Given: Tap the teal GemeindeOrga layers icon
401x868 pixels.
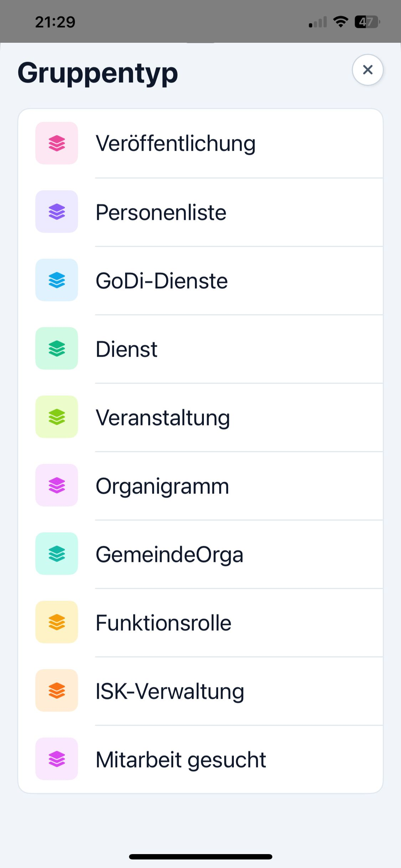Looking at the screenshot, I should pos(57,554).
